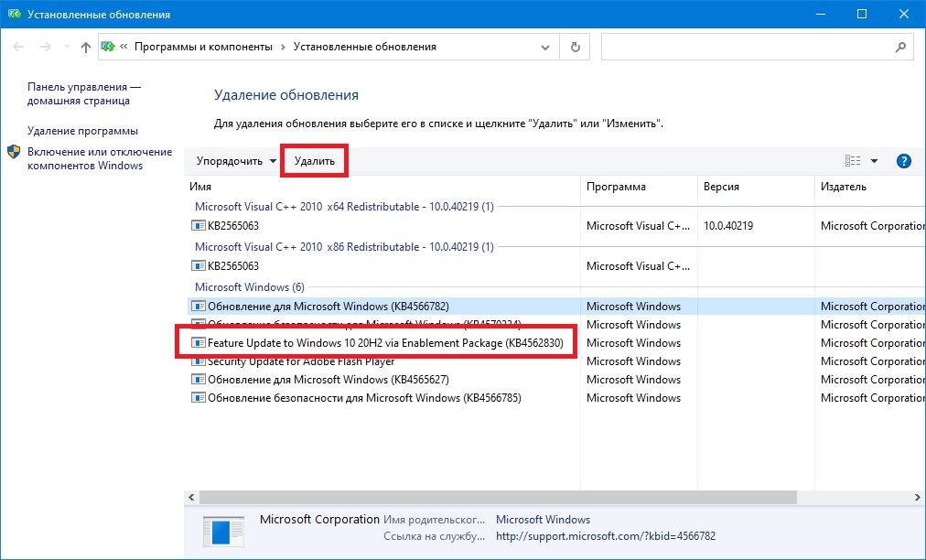Open view options dropdown arrow

point(874,161)
